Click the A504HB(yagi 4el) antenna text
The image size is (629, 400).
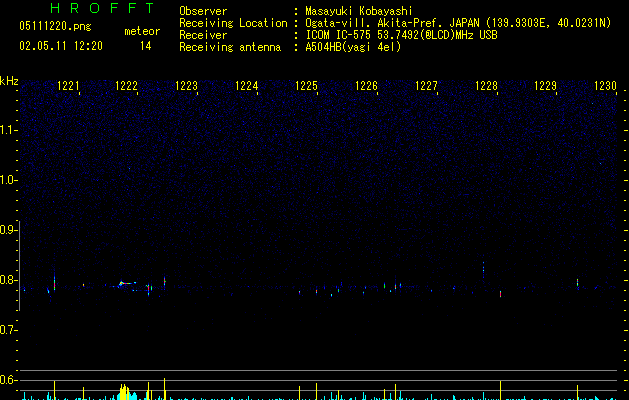pyautogui.click(x=353, y=47)
